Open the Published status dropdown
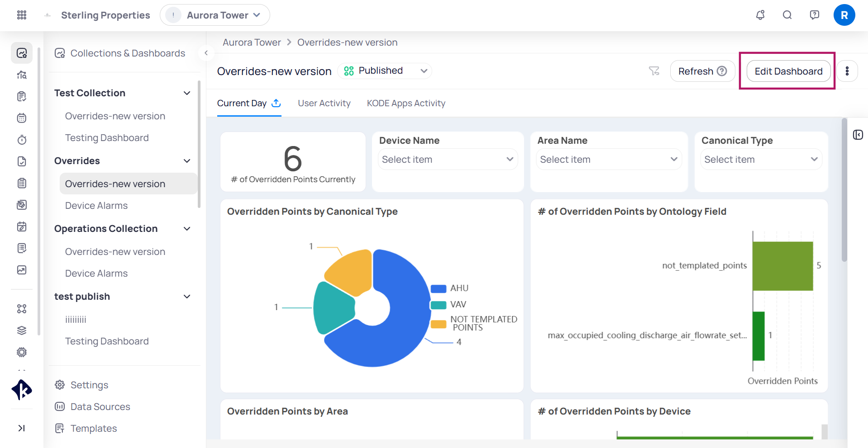The width and height of the screenshot is (868, 448). pyautogui.click(x=385, y=71)
